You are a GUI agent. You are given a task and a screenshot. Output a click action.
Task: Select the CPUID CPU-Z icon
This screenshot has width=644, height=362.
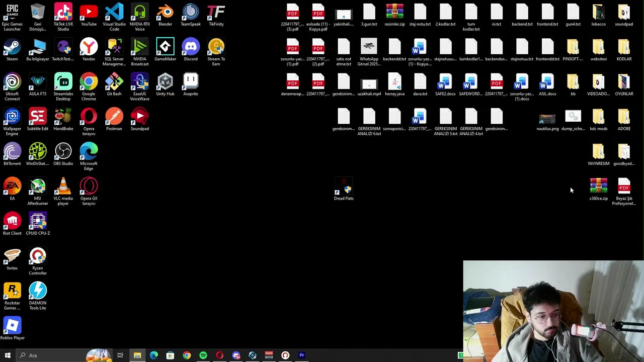point(38,224)
